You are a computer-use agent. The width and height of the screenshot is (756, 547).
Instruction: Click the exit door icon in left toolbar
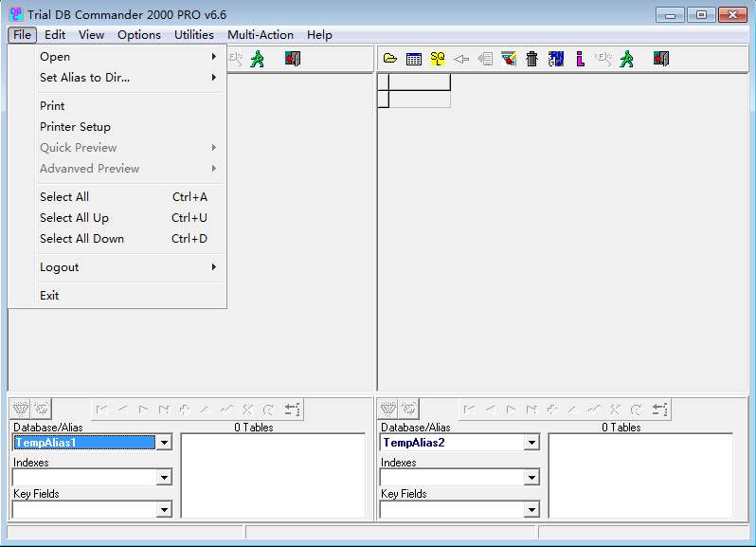(x=293, y=59)
